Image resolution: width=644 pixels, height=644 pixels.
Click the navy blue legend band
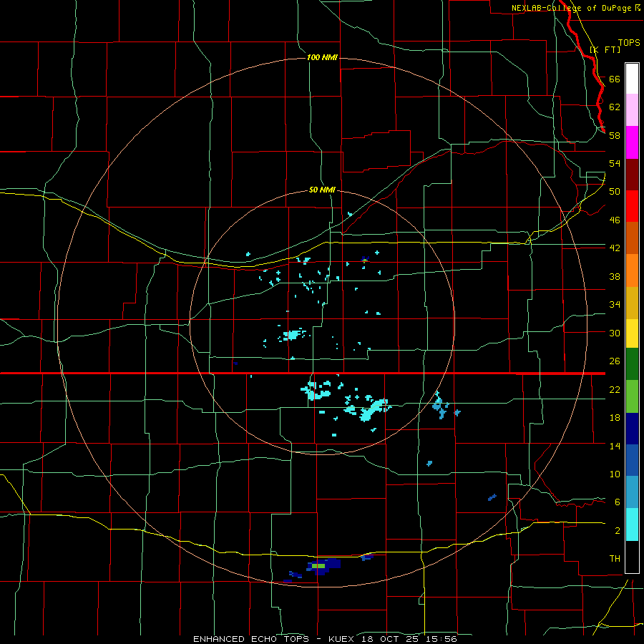(632, 429)
